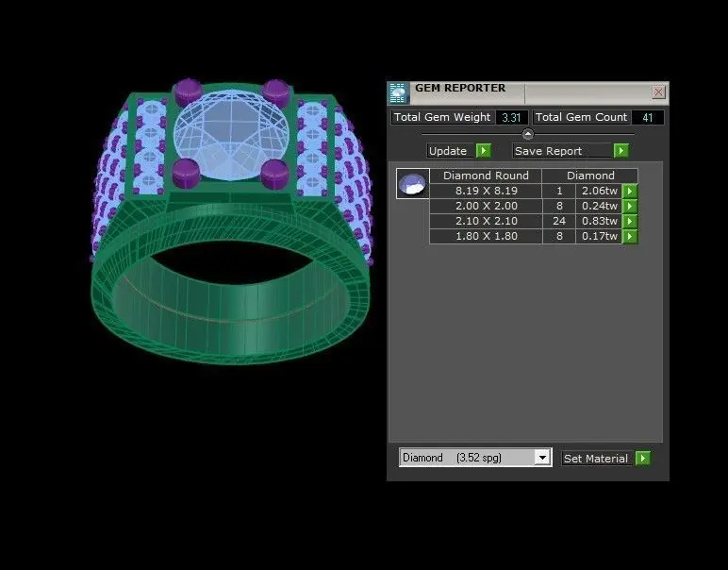
Task: Click the green arrow next to Update
Action: coord(484,151)
